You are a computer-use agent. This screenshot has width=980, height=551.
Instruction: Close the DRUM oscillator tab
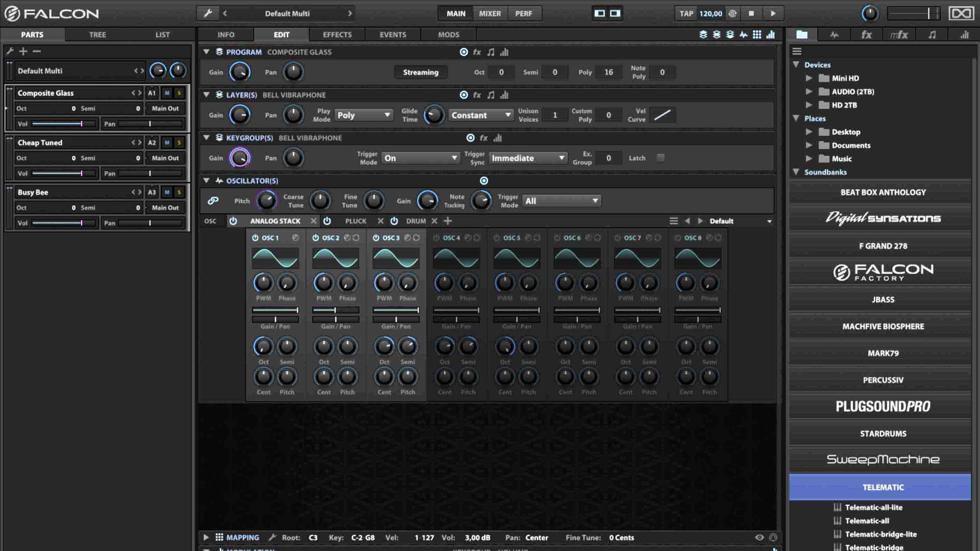[434, 220]
